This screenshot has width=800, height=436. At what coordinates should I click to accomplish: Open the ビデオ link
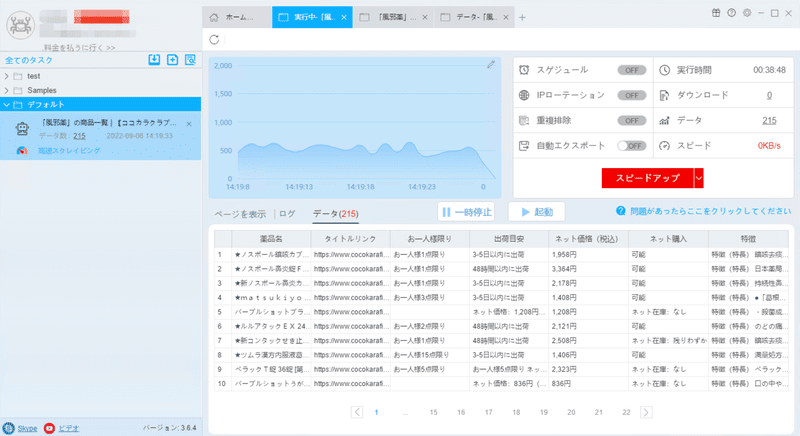click(x=68, y=428)
